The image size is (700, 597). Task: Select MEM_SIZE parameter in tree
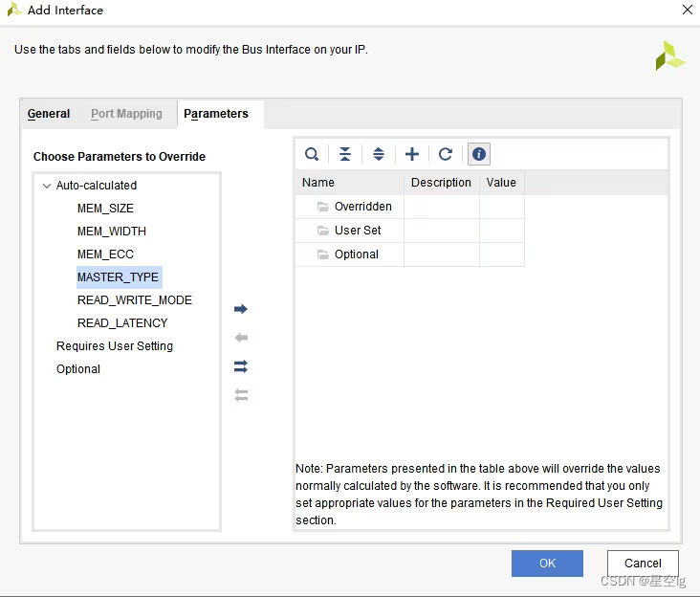click(105, 209)
